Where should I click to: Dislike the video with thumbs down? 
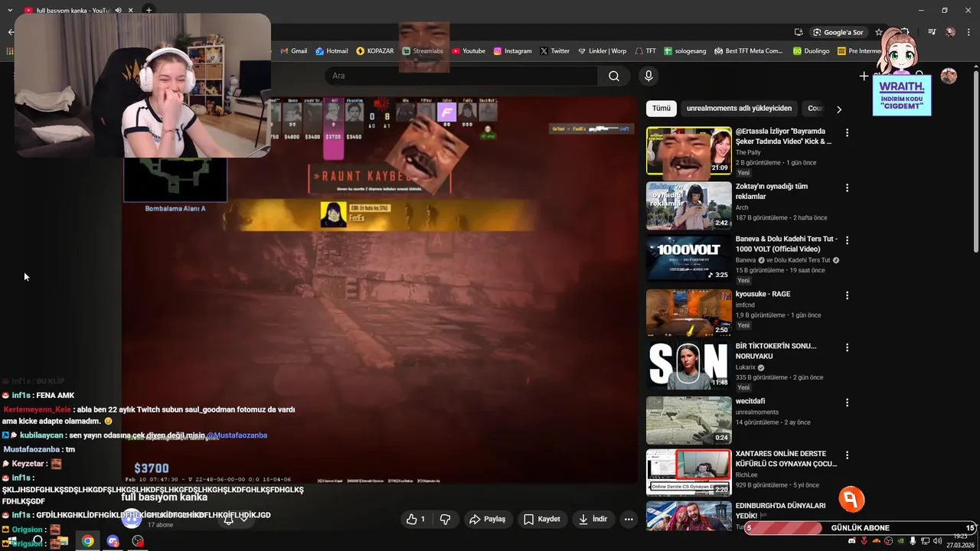pyautogui.click(x=445, y=519)
